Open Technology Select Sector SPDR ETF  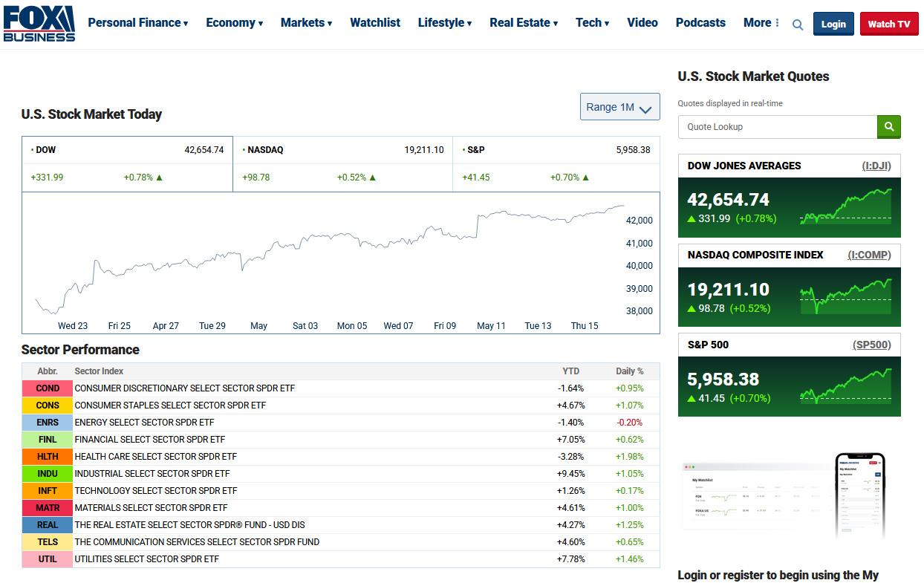156,491
